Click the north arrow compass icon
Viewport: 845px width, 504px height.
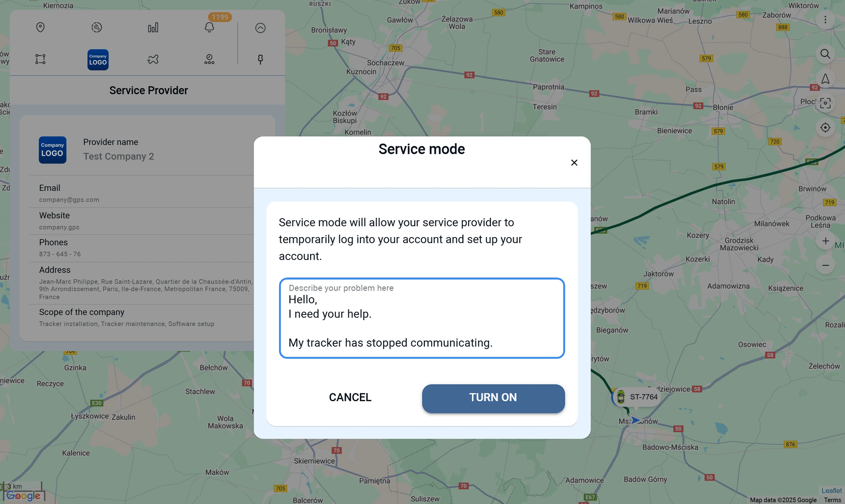[x=825, y=79]
